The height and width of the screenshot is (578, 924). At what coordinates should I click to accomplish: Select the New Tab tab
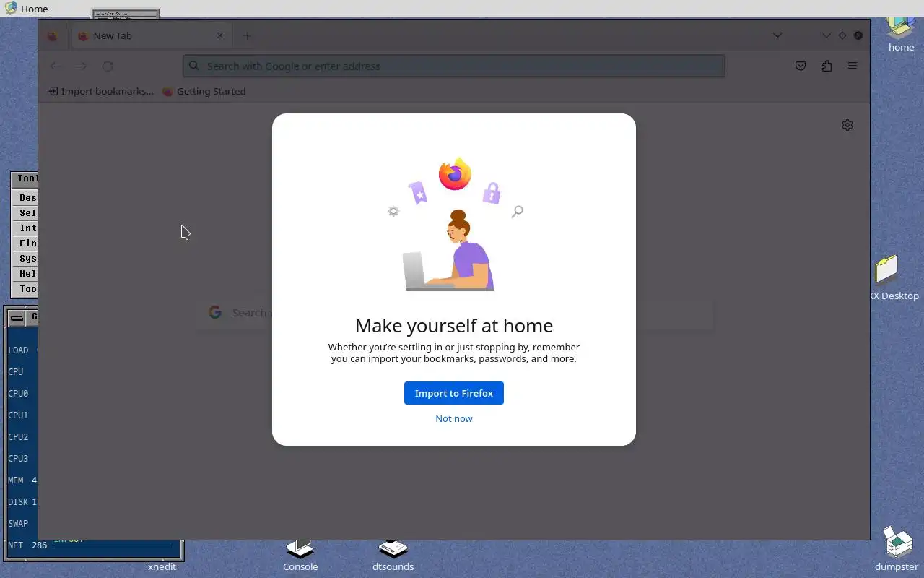(151, 35)
